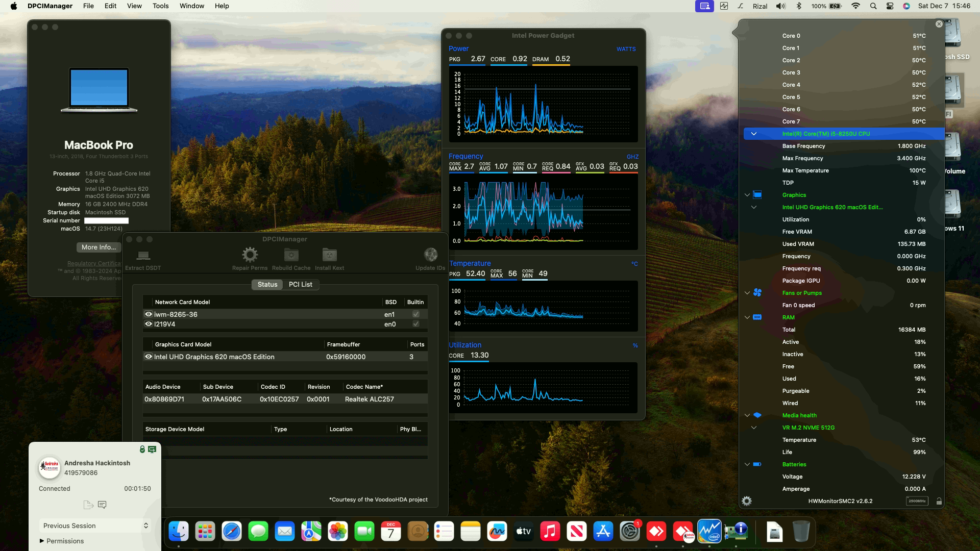The width and height of the screenshot is (980, 551).
Task: Click the More Info... button
Action: (x=99, y=247)
